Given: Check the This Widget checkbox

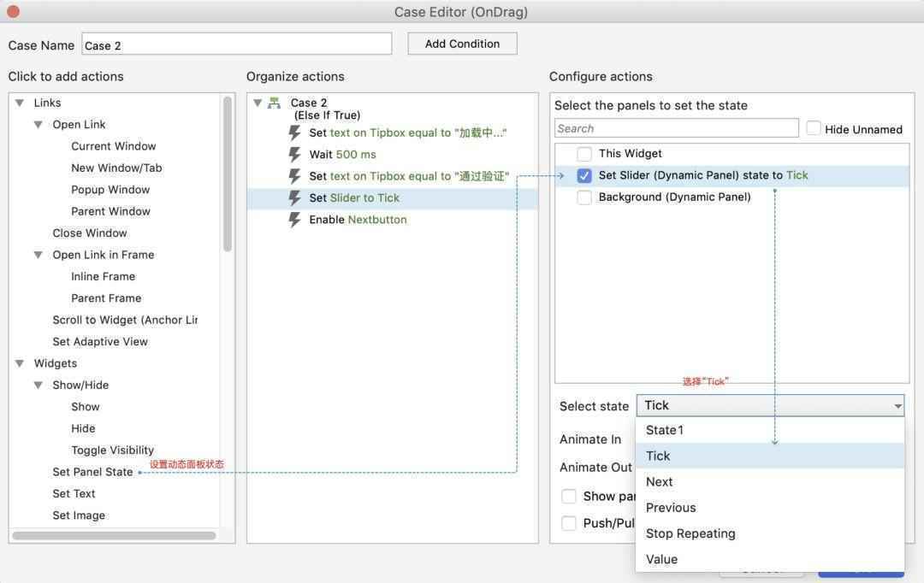Looking at the screenshot, I should 584,154.
